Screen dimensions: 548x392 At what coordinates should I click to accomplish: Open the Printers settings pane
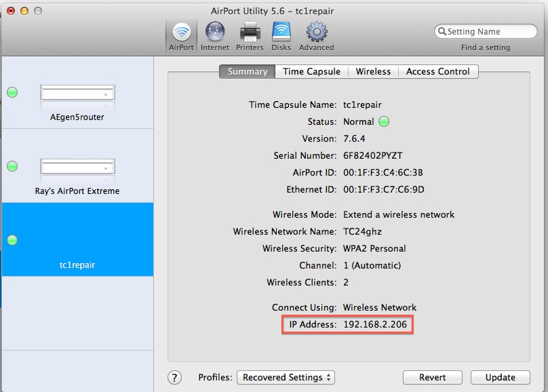pos(250,37)
